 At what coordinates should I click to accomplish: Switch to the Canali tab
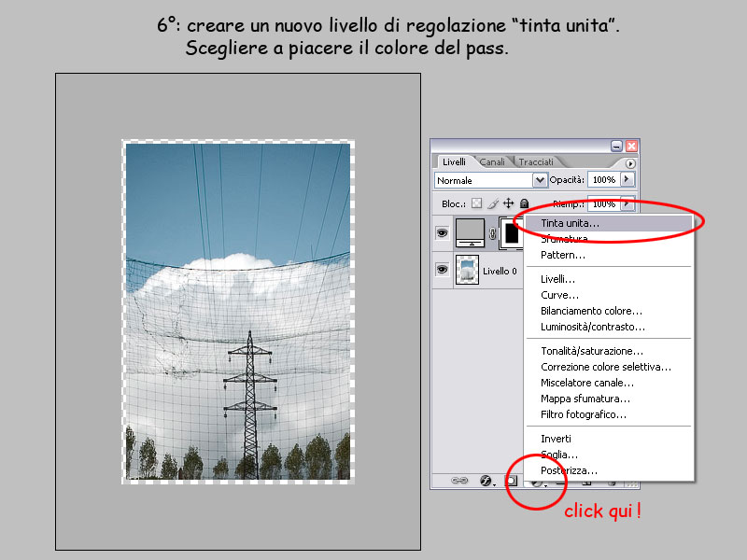point(492,161)
